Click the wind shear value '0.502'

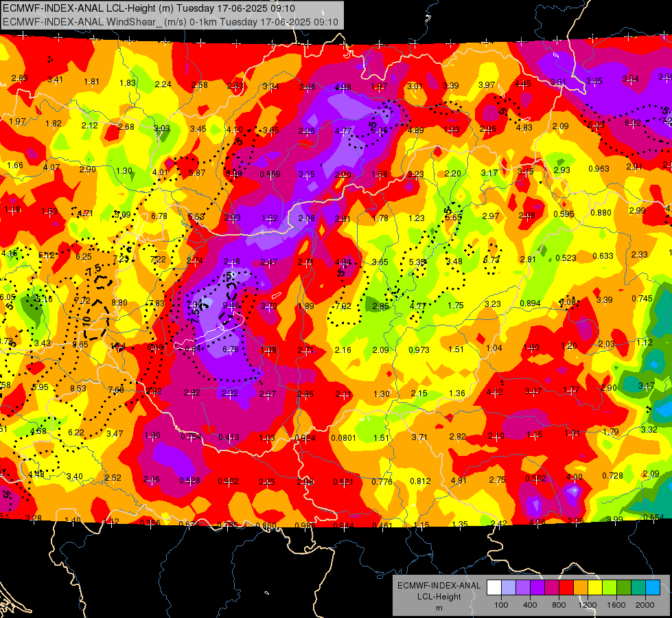pos(535,478)
